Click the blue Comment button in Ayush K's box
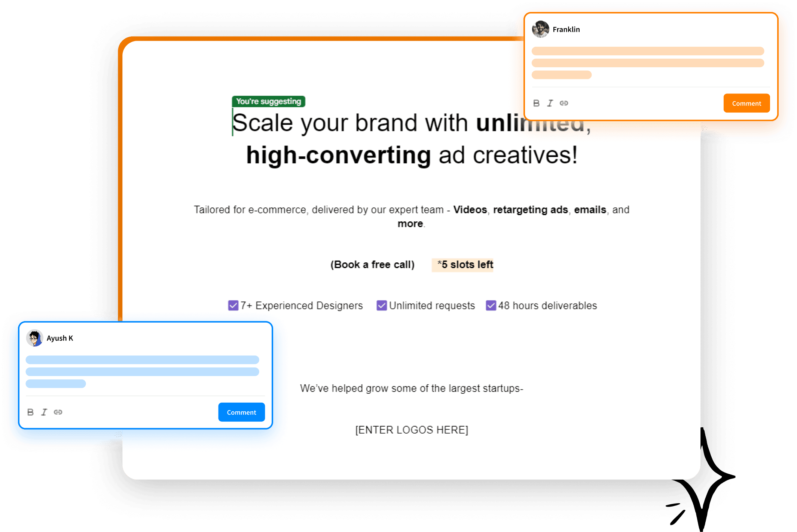797x532 pixels. click(x=241, y=412)
